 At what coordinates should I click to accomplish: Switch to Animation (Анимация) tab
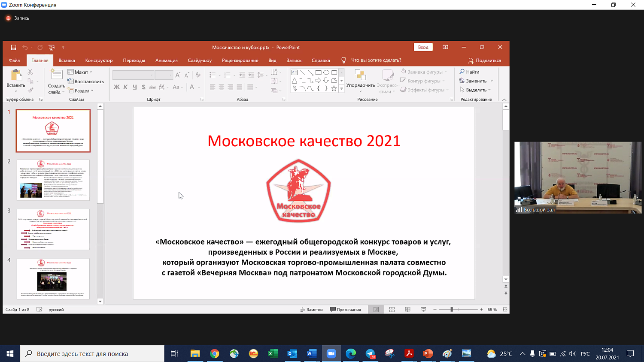[x=167, y=60]
